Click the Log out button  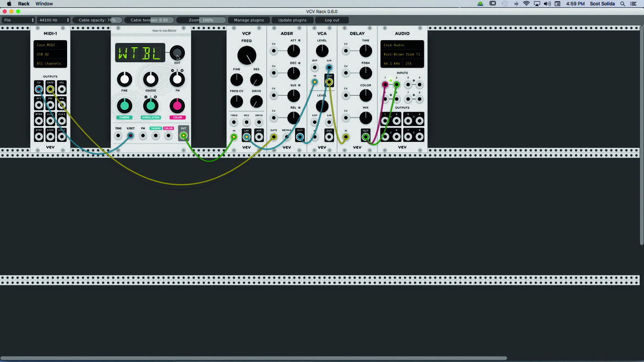[332, 20]
